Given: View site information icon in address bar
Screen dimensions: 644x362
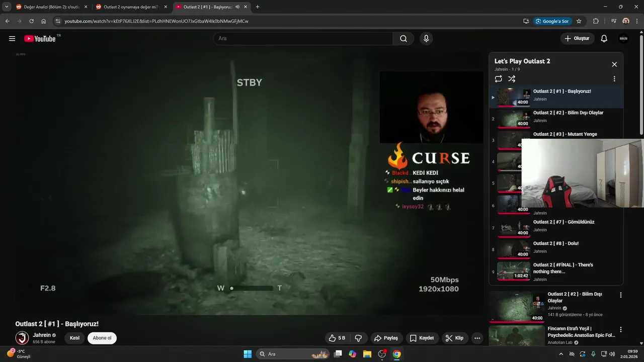Looking at the screenshot, I should [58, 21].
